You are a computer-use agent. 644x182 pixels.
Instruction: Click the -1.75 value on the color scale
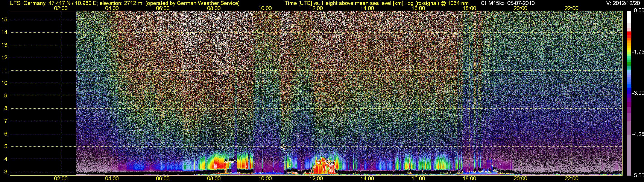[638, 52]
